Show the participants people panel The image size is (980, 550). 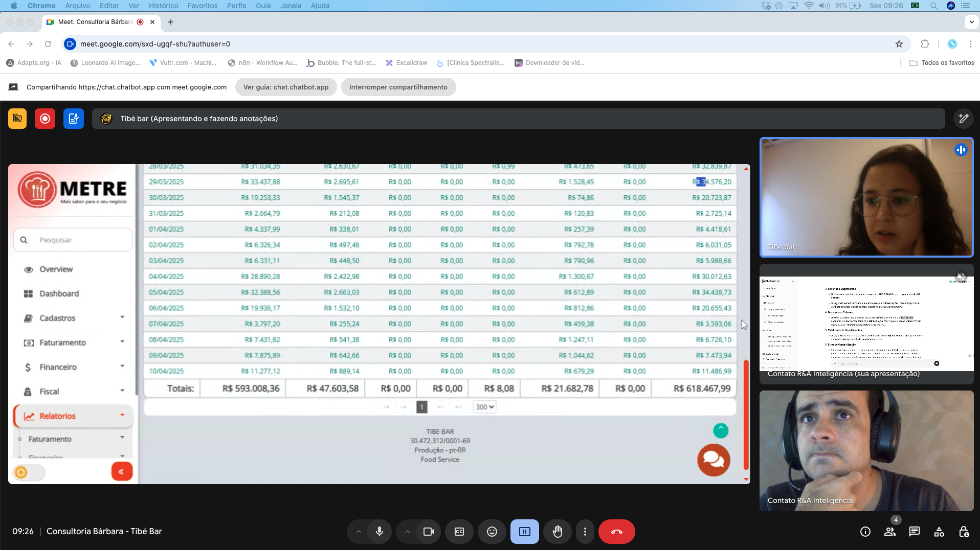[x=890, y=532]
